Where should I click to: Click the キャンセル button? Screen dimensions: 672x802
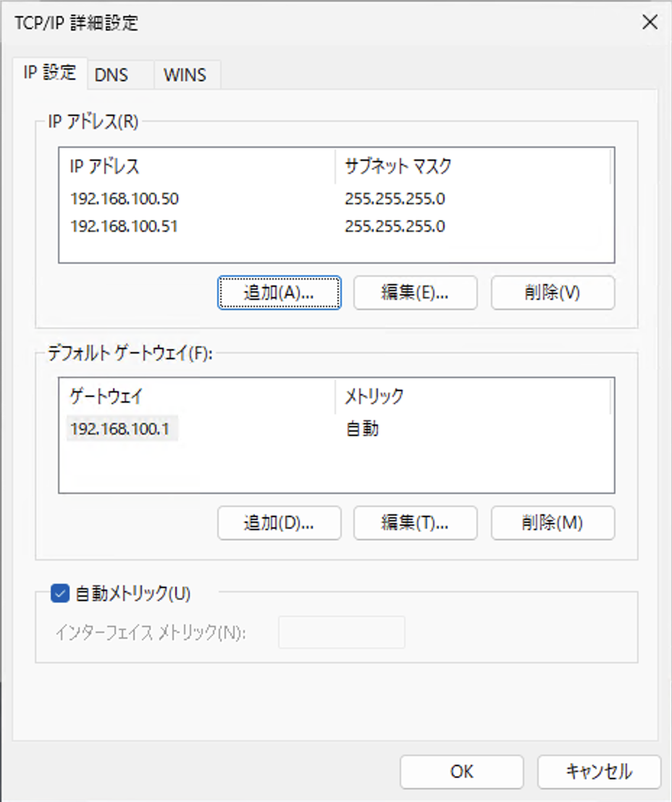[x=599, y=772]
